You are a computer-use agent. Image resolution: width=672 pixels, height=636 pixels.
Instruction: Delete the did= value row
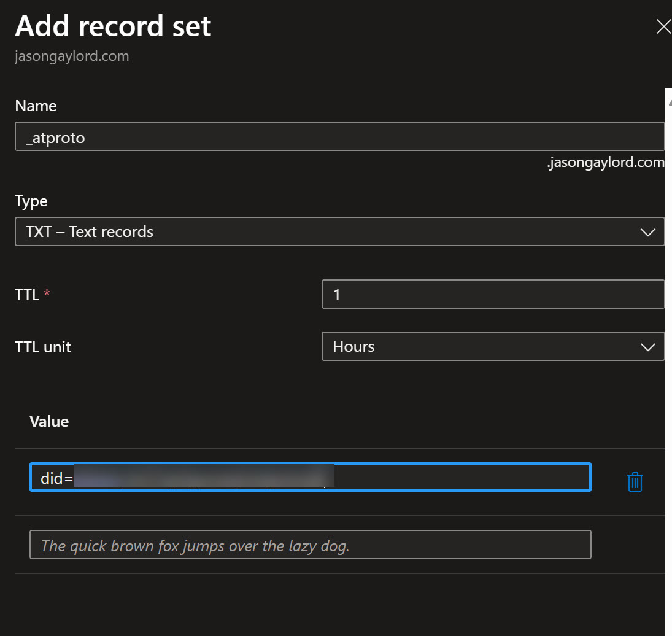(635, 482)
